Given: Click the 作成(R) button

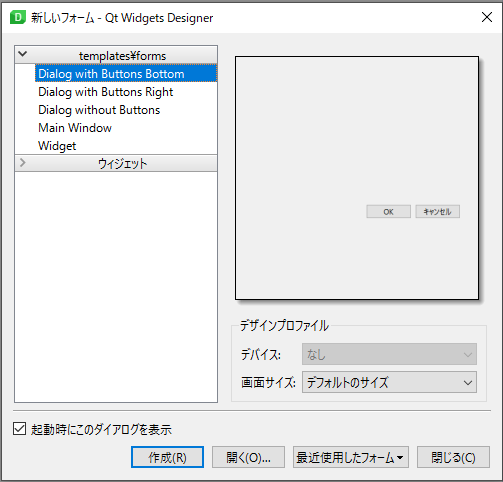Looking at the screenshot, I should [x=167, y=457].
